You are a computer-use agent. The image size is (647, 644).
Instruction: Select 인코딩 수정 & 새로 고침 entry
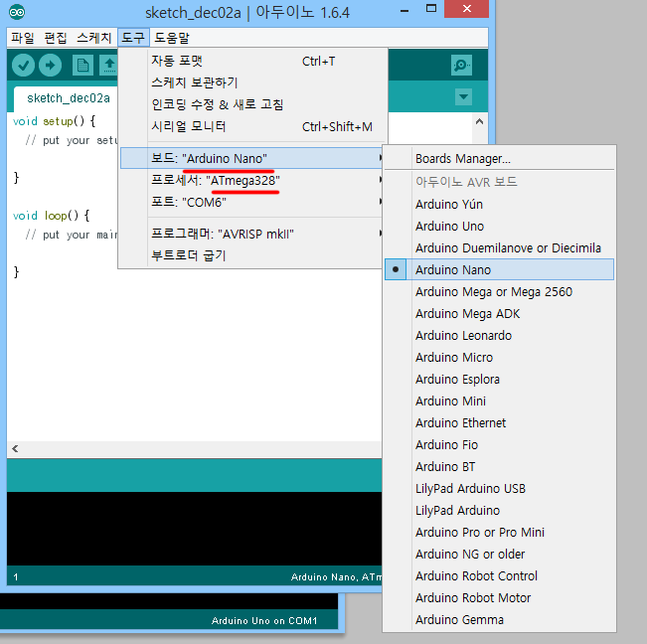(250, 104)
